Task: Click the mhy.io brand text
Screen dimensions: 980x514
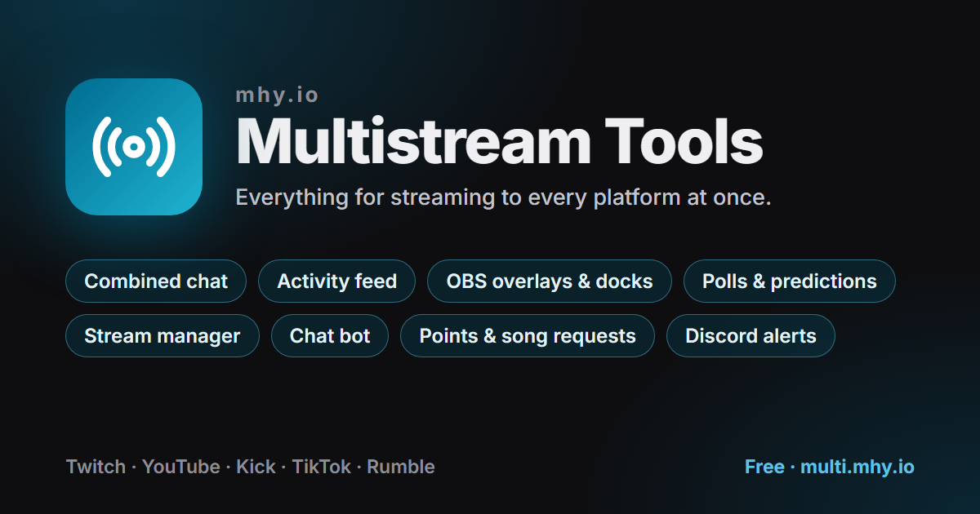Action: 277,95
